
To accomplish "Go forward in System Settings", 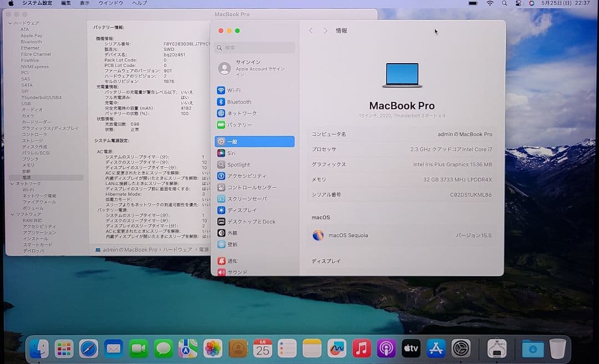I will (325, 30).
